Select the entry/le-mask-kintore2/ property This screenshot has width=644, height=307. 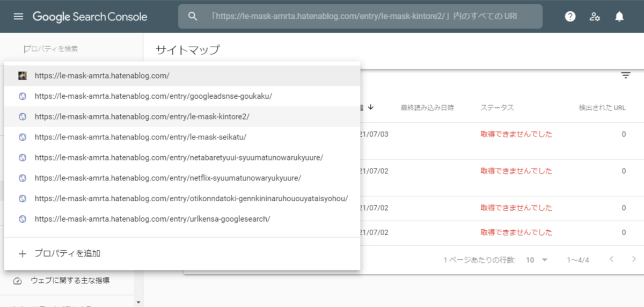(182, 116)
